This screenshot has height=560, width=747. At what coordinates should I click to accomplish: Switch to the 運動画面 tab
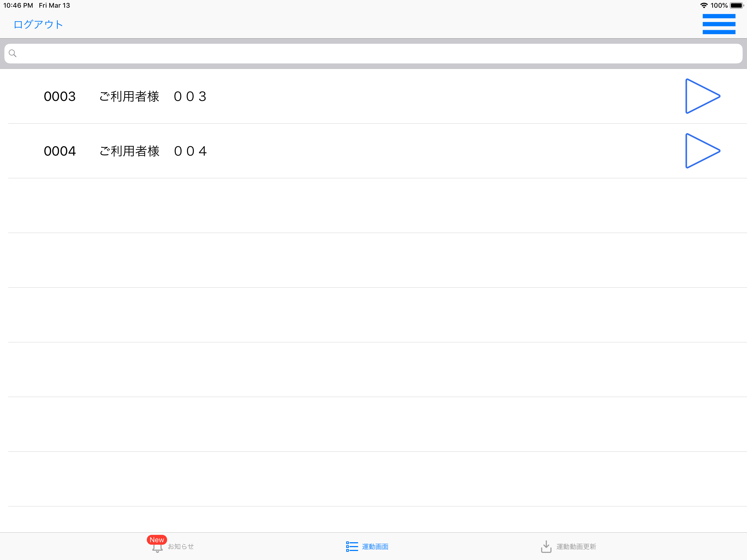367,547
